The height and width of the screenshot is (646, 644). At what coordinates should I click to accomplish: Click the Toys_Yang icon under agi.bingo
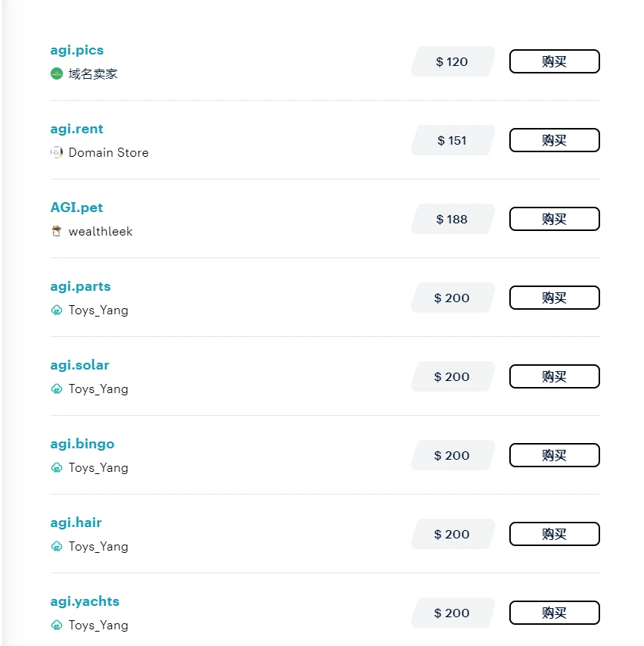[x=57, y=467]
